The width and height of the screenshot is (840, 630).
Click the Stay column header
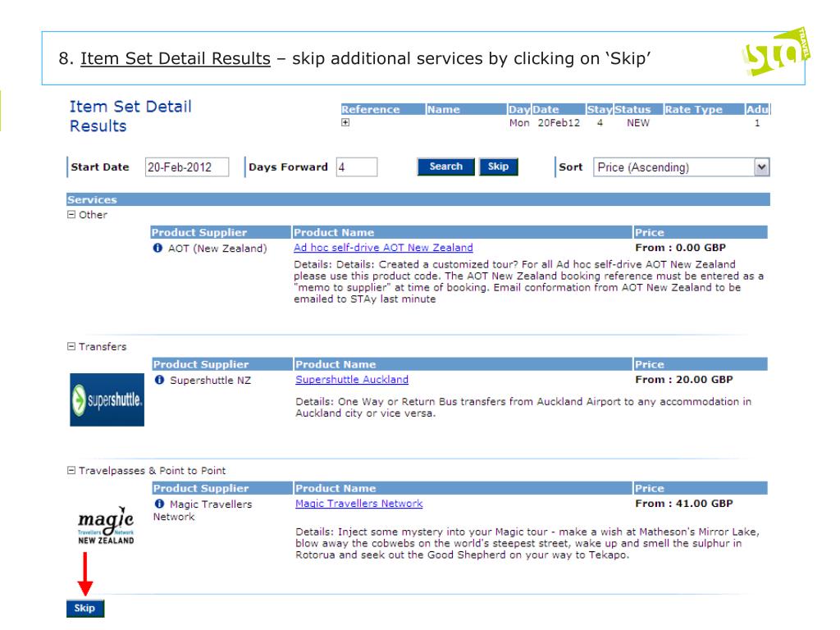click(600, 109)
